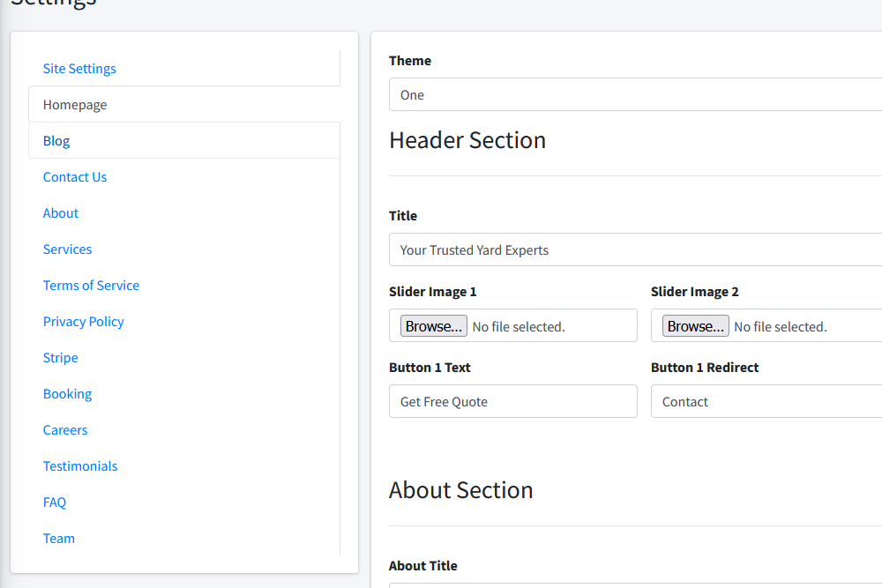Open the Services settings link
This screenshot has width=882, height=588.
click(x=67, y=249)
